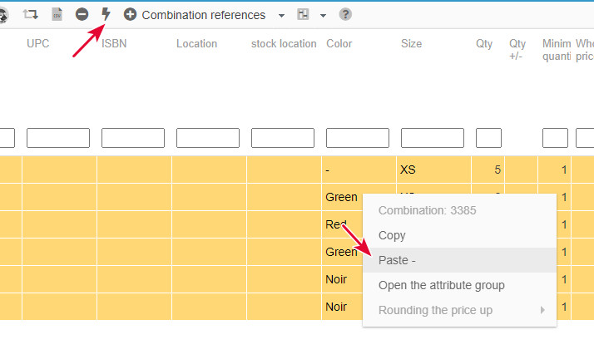Viewport: 594px width, 364px height.
Task: Open the question mark help icon
Action: click(345, 14)
